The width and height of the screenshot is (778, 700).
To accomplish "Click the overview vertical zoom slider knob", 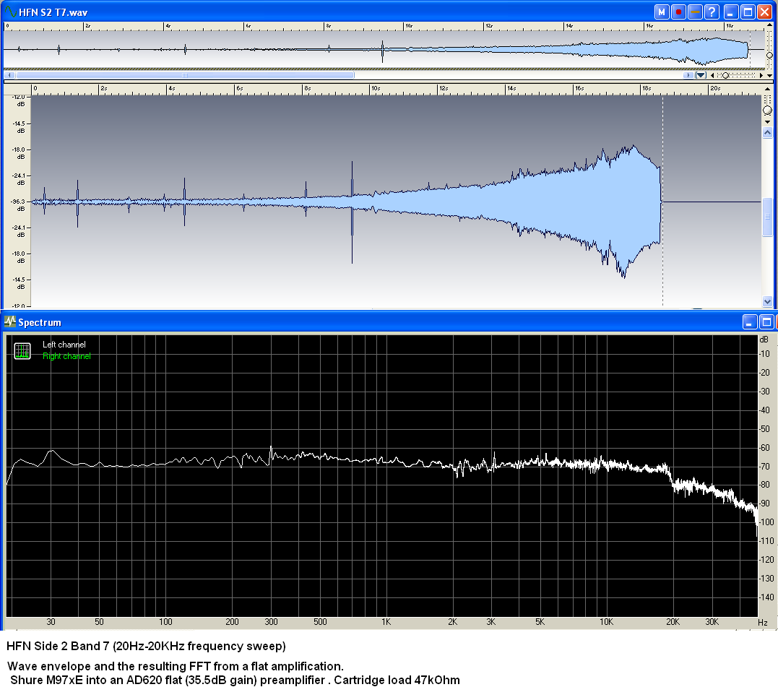I will 769,55.
